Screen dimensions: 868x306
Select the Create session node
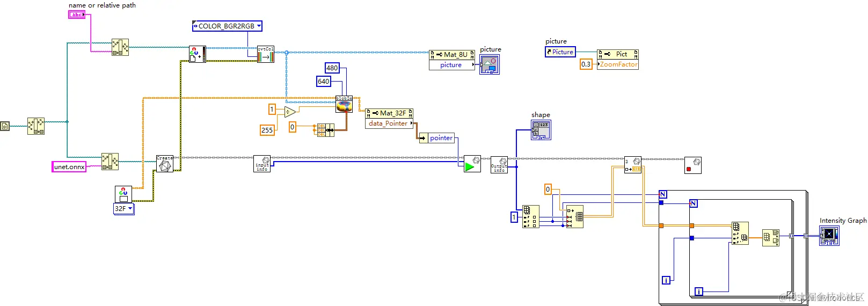point(165,164)
